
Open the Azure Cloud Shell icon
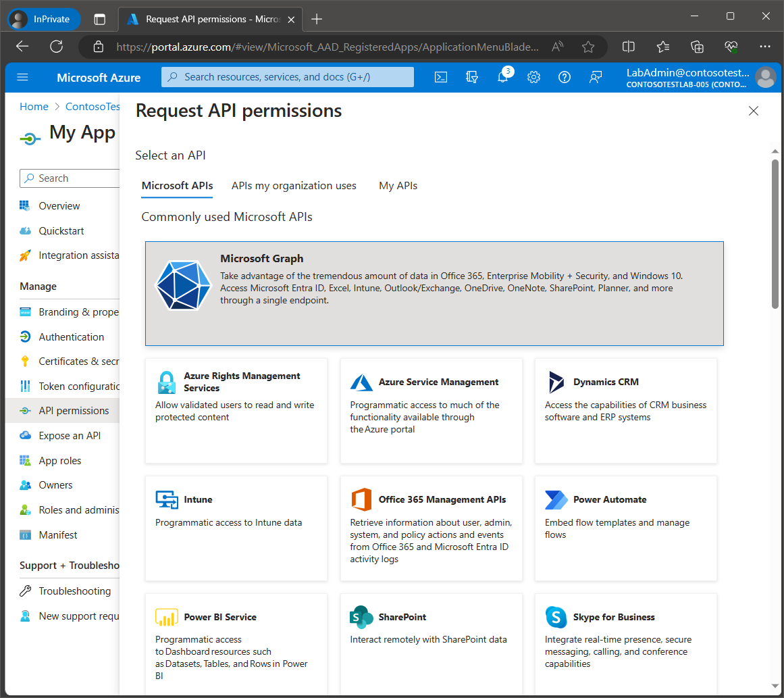(x=440, y=77)
